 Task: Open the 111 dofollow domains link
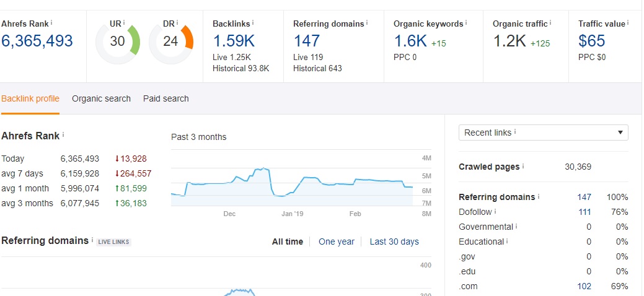[x=584, y=212]
